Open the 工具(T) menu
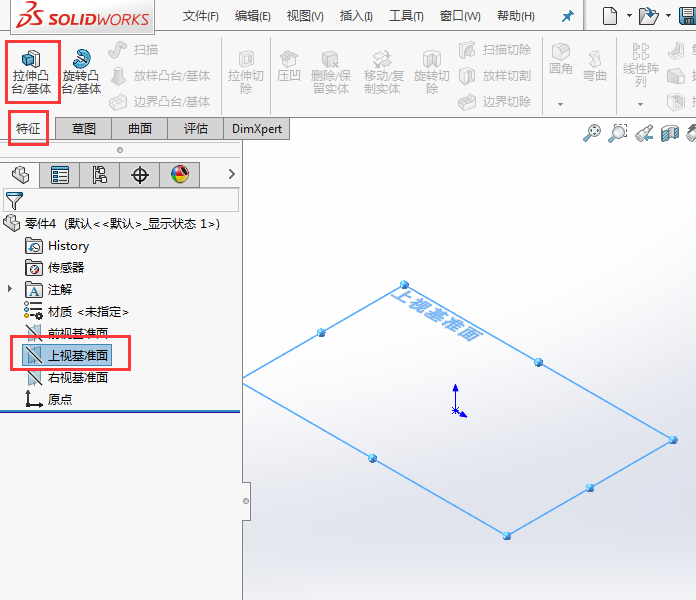Viewport: 696px width, 600px height. (406, 16)
